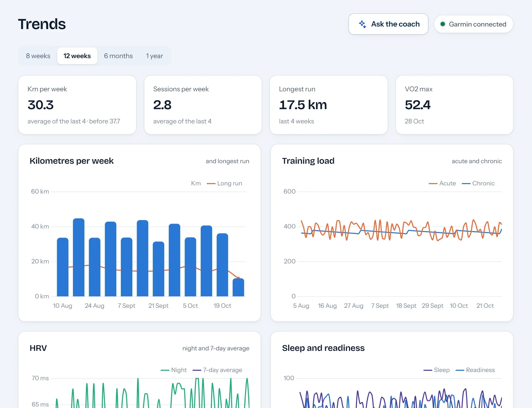The width and height of the screenshot is (532, 408).
Task: Open the VO2 max stat card
Action: 454,105
